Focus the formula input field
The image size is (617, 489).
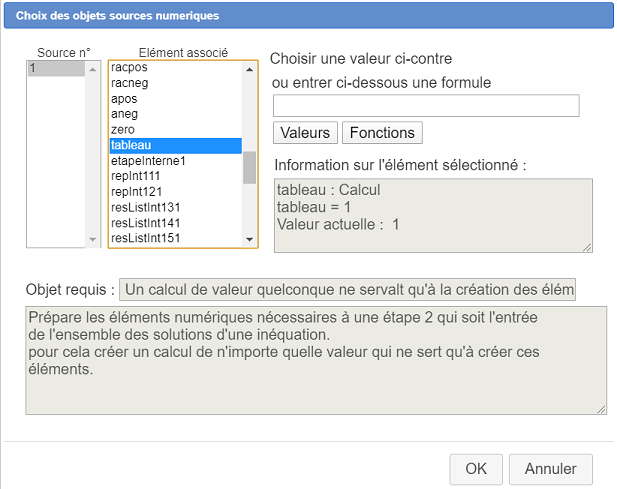click(426, 106)
